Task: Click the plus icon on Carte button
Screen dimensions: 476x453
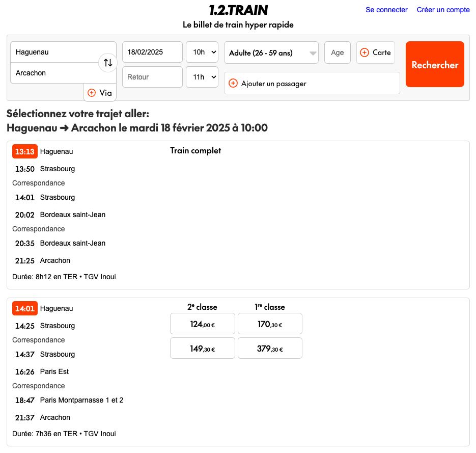Action: [x=365, y=52]
